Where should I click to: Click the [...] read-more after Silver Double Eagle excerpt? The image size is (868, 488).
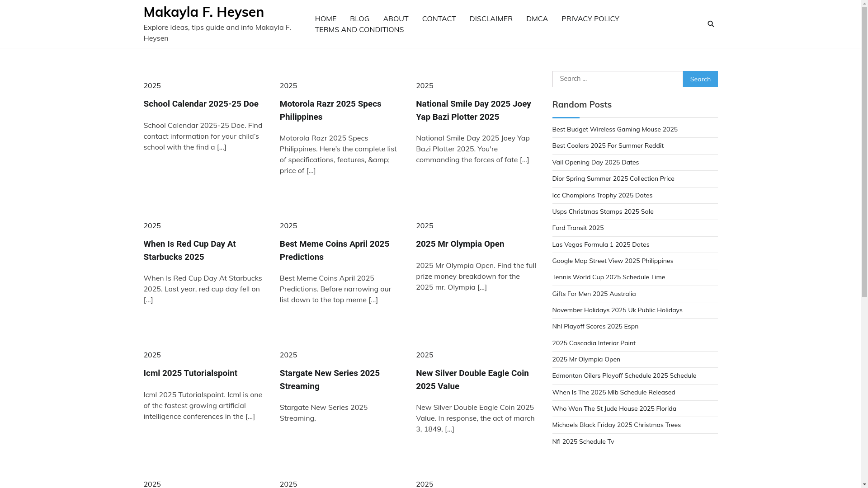449,429
